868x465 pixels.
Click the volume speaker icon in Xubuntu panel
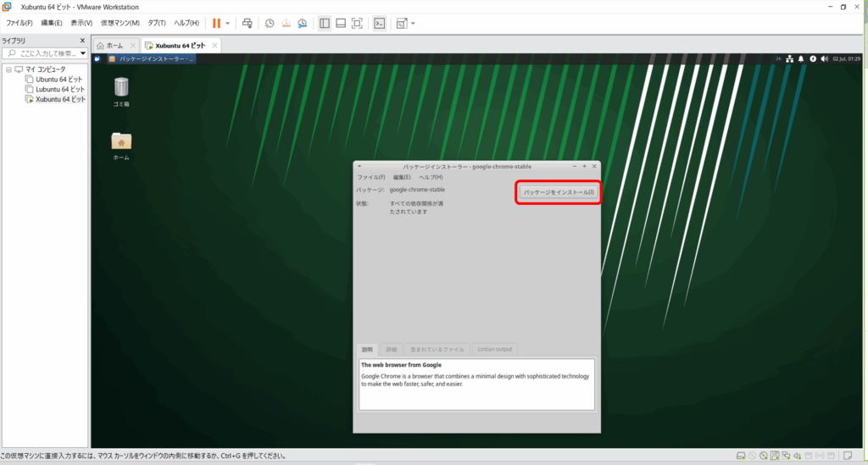pyautogui.click(x=825, y=58)
